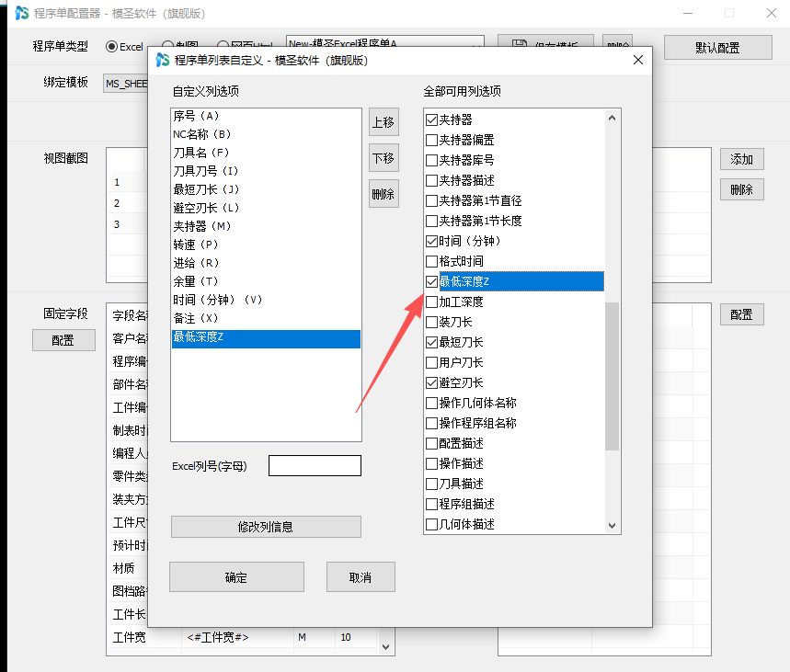Click the 上移 move up button

point(384,122)
